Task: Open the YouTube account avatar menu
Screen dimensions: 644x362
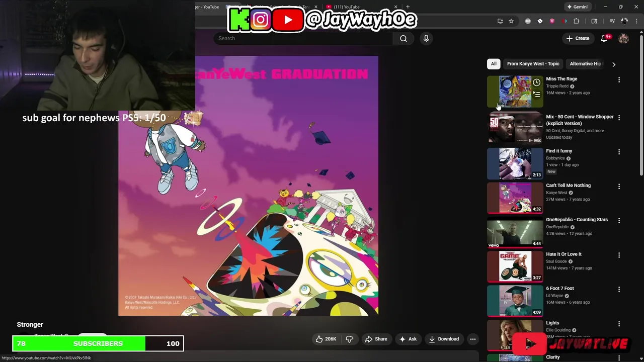Action: point(623,38)
